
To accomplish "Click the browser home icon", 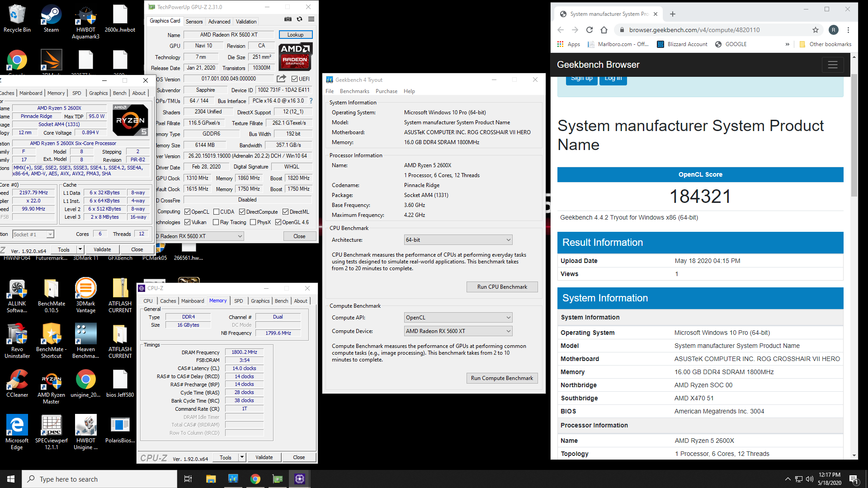I will pos(604,30).
